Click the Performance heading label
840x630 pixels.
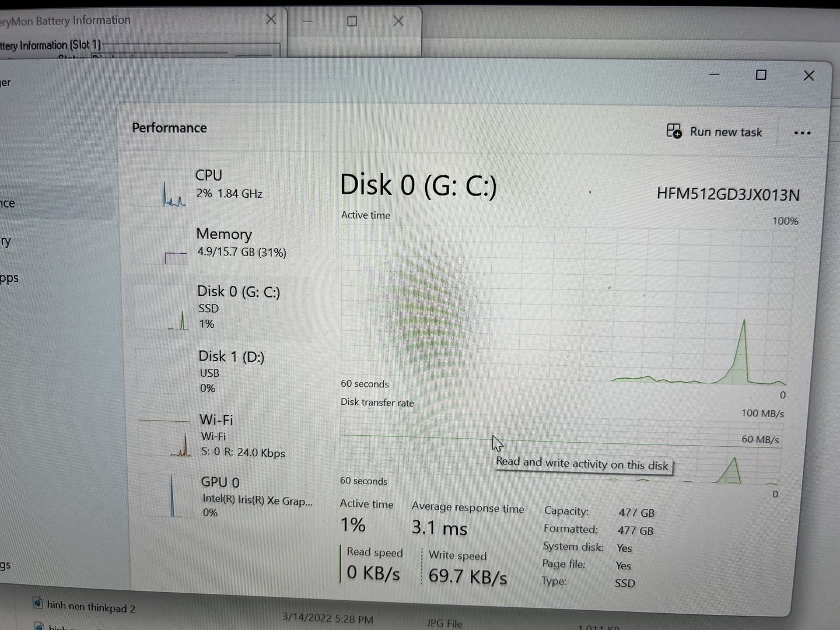click(x=169, y=128)
